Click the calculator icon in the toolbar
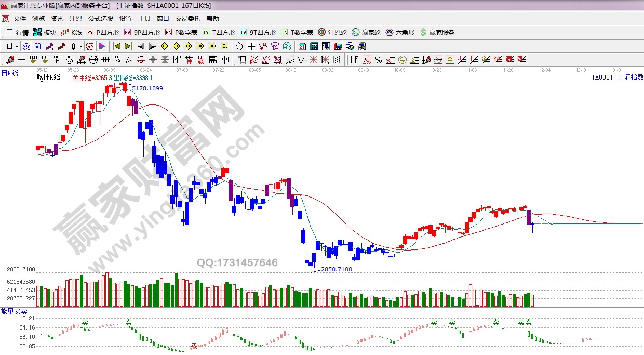 tap(313, 46)
